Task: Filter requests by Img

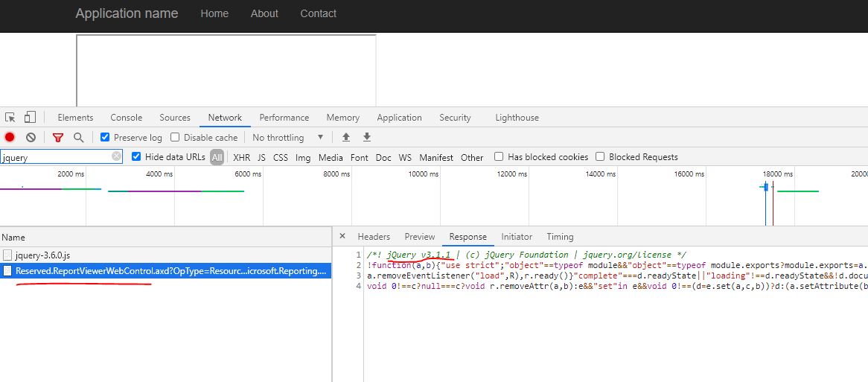Action: 303,157
